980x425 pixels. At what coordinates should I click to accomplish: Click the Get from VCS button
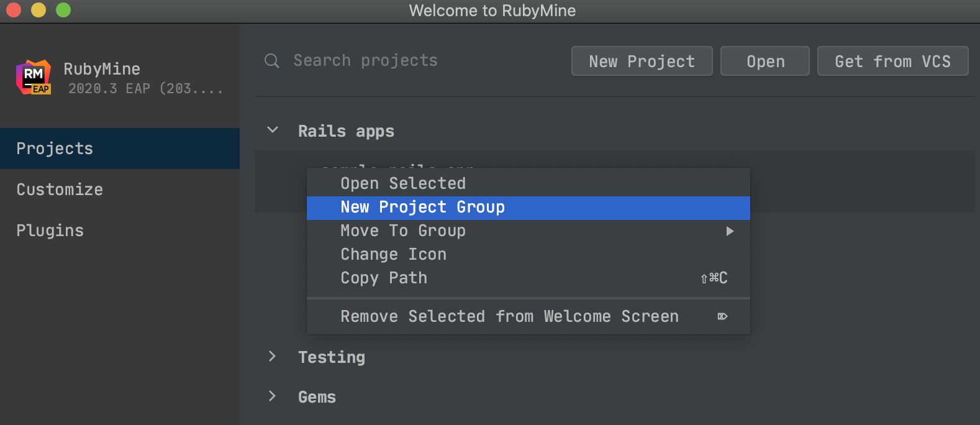[x=892, y=61]
